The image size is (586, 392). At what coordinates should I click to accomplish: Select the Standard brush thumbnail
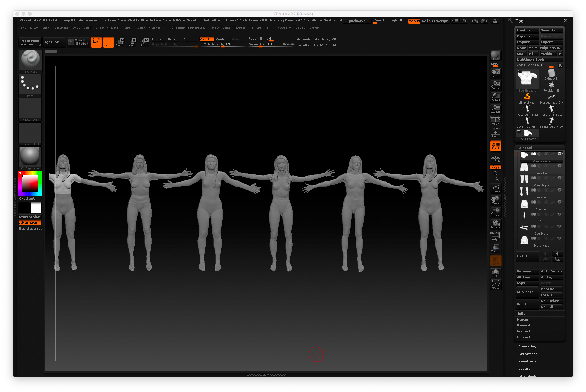[30, 61]
